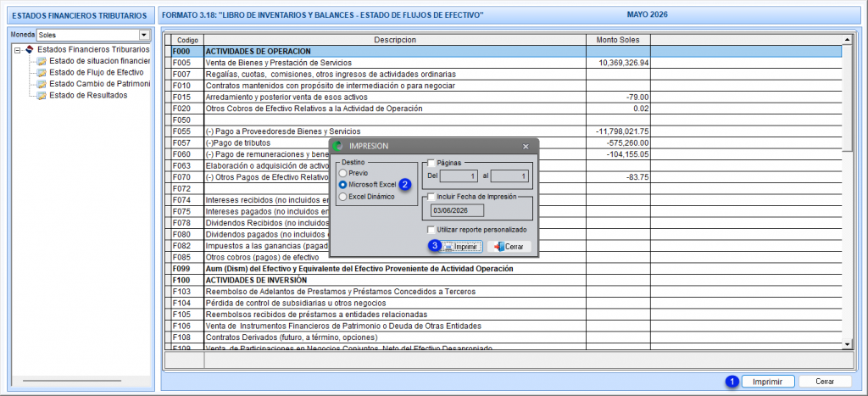868x396 pixels.
Task: Click the table scrollbar up arrow
Action: click(847, 39)
